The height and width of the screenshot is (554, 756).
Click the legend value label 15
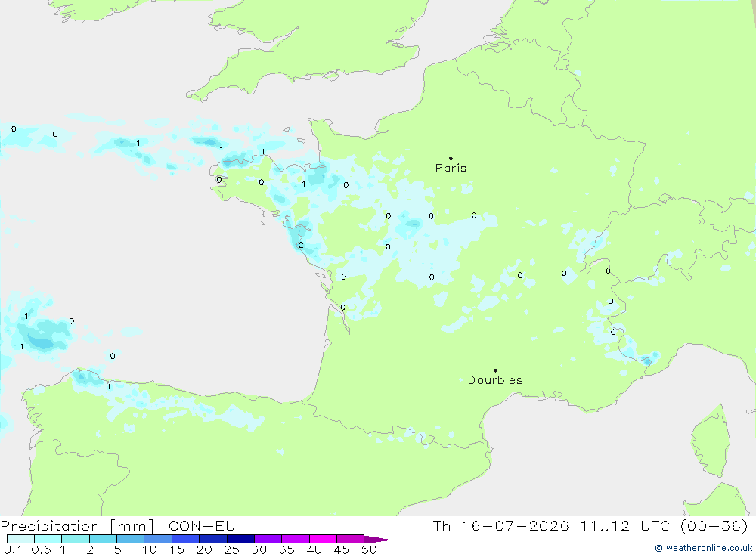point(177,549)
